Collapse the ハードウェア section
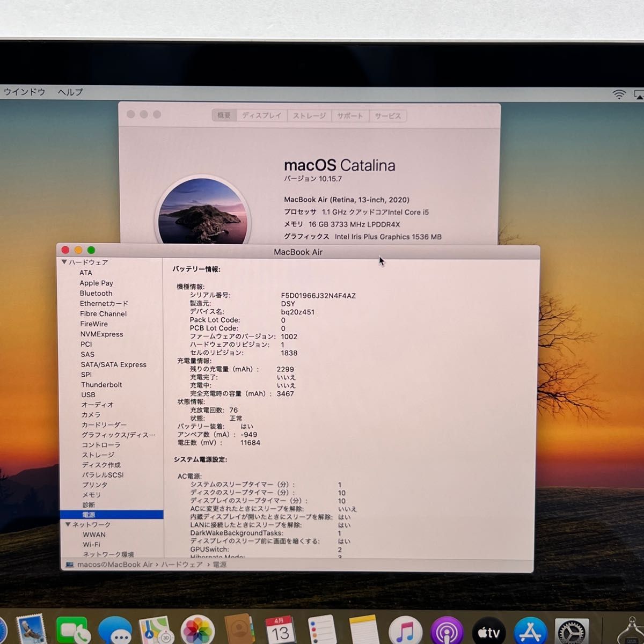This screenshot has height=644, width=644. point(64,262)
